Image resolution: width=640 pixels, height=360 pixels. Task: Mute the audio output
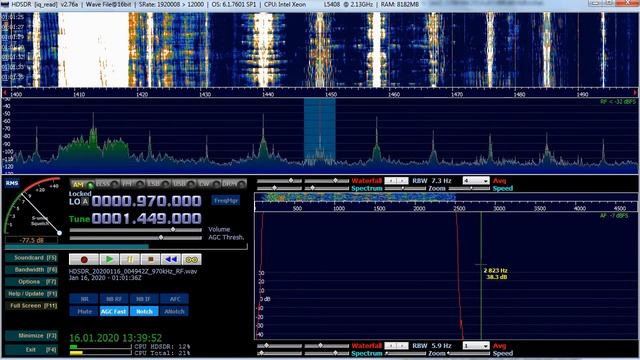coord(84,311)
